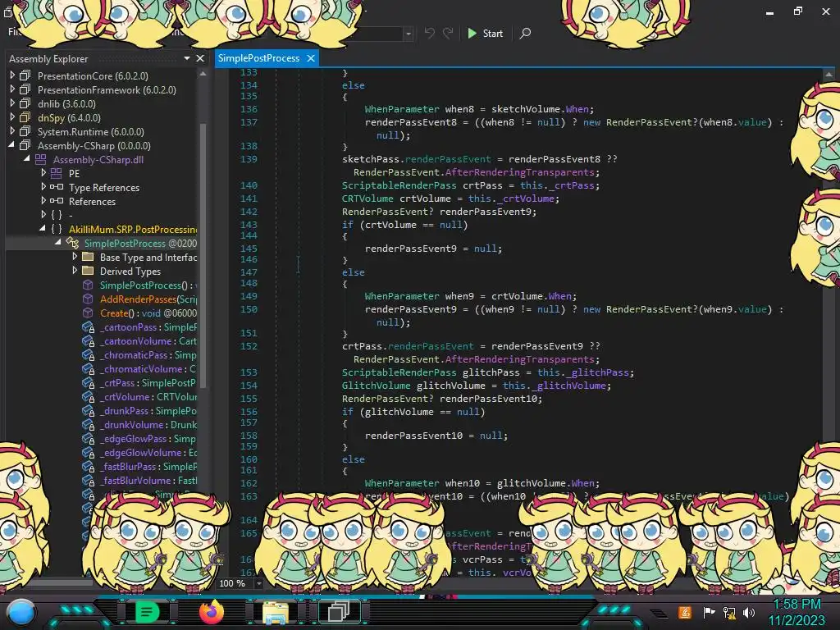Click the PE node icon

(x=57, y=173)
